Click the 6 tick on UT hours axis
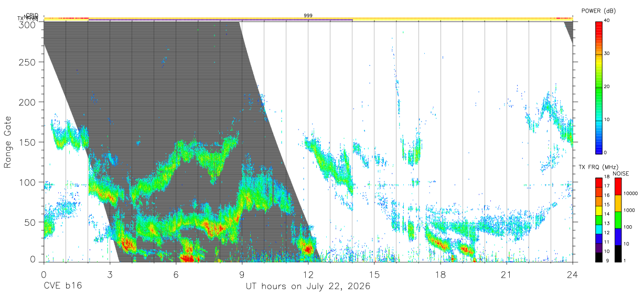This screenshot has height=297, width=644. pos(176,274)
